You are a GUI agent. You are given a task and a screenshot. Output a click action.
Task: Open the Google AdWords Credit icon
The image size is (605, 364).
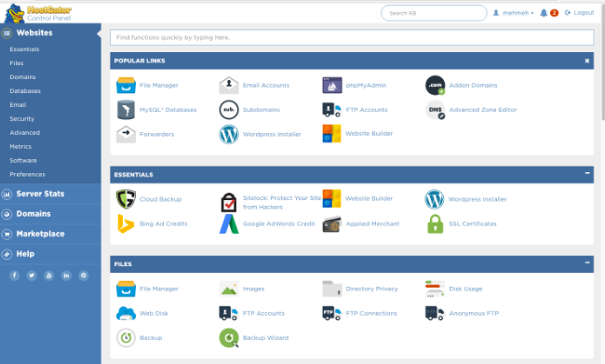pyautogui.click(x=229, y=223)
